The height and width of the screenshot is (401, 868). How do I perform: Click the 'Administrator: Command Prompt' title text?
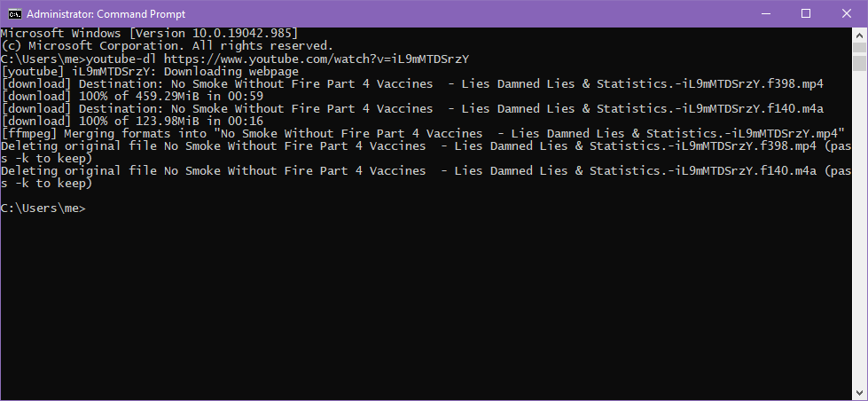tap(106, 14)
